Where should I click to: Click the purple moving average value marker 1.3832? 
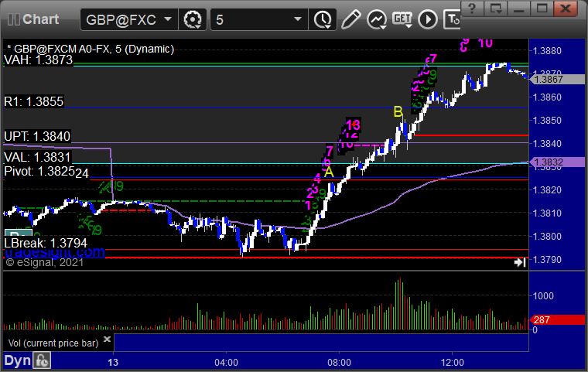pos(557,162)
